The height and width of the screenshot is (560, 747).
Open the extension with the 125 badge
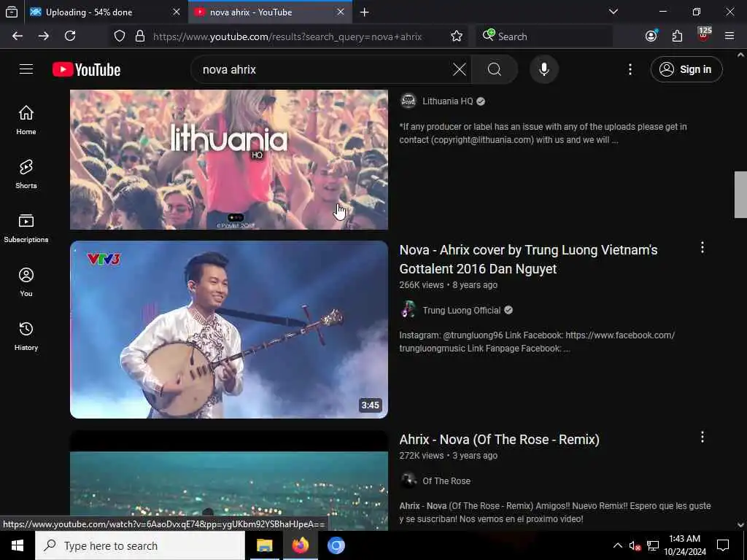pyautogui.click(x=704, y=35)
